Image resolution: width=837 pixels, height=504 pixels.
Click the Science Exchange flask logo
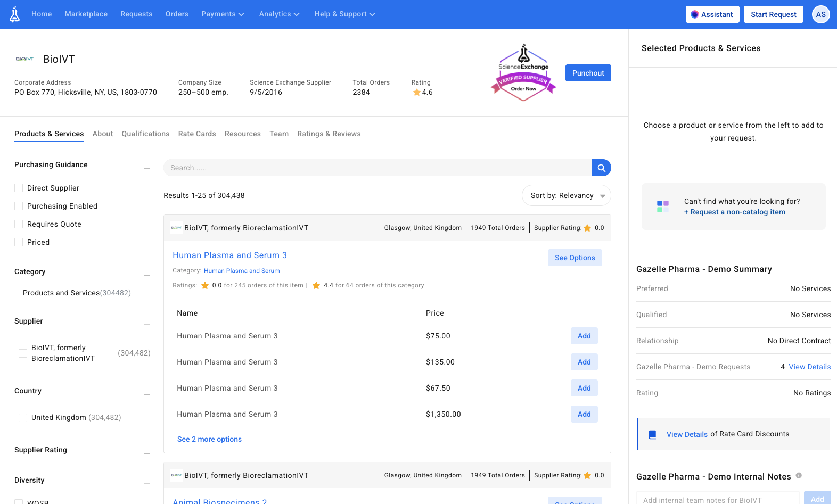coord(15,14)
